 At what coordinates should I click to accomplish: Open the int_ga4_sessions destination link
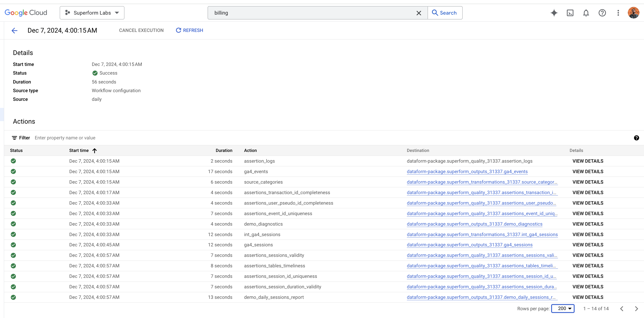pyautogui.click(x=482, y=235)
